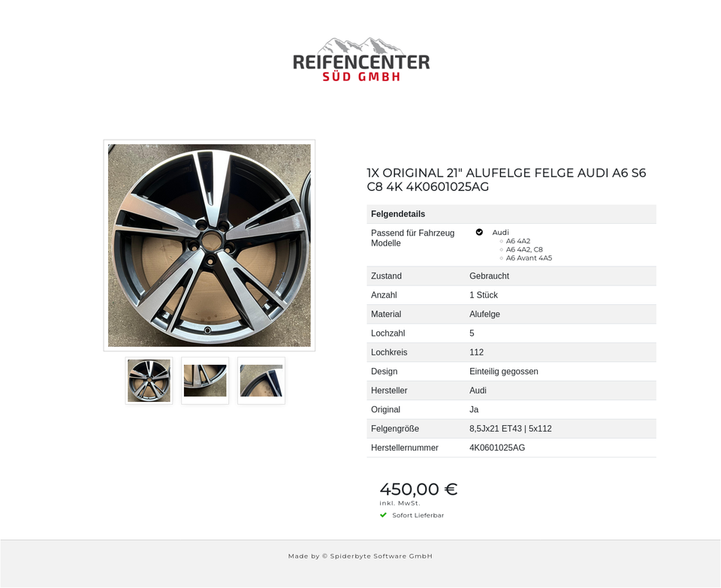This screenshot has height=588, width=721.
Task: Click the Spiderbyte Software GmbH footer credit
Action: tap(360, 556)
